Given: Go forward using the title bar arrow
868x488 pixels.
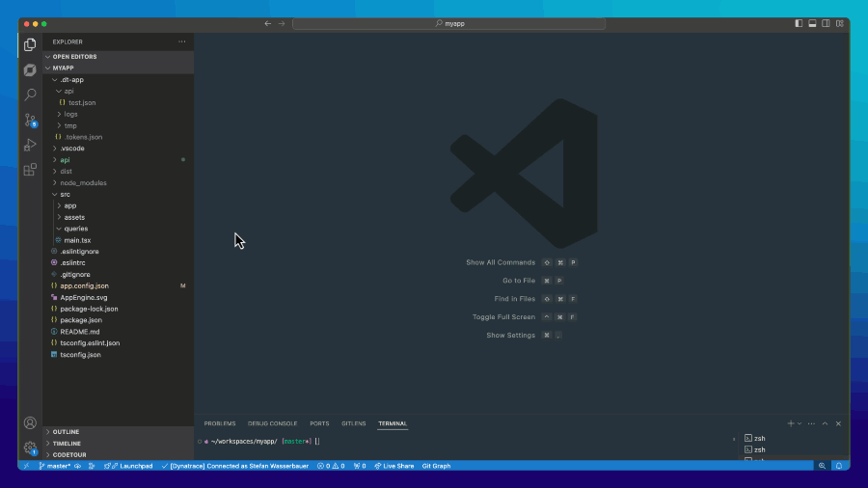Looking at the screenshot, I should click(282, 24).
